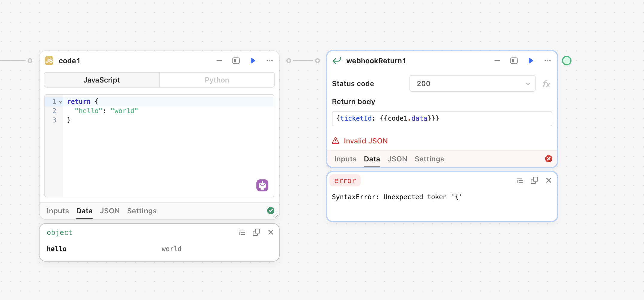The image size is (644, 300).
Task: Collapse the code fold at line 1
Action: [x=61, y=102]
